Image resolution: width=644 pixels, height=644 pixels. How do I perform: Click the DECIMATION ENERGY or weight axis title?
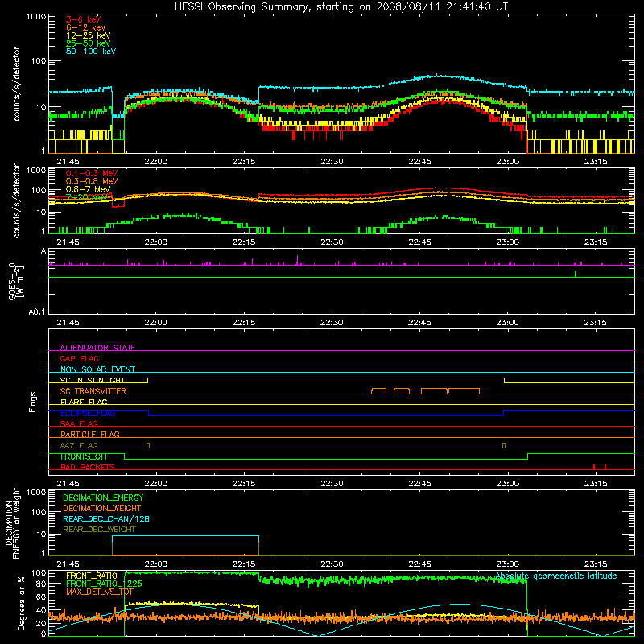pos(12,522)
